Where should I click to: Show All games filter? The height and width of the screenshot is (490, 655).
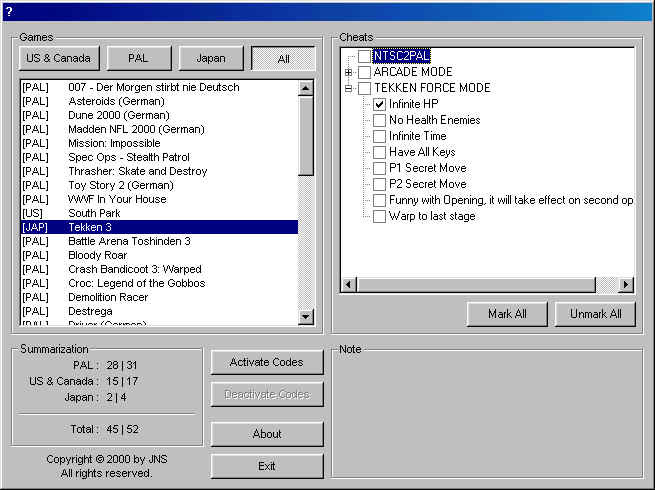click(x=283, y=58)
